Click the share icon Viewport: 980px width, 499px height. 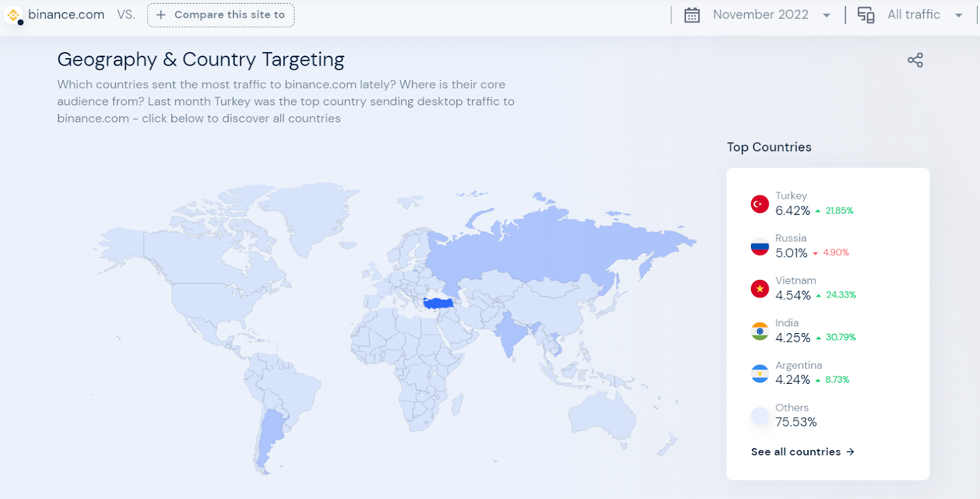click(x=915, y=60)
